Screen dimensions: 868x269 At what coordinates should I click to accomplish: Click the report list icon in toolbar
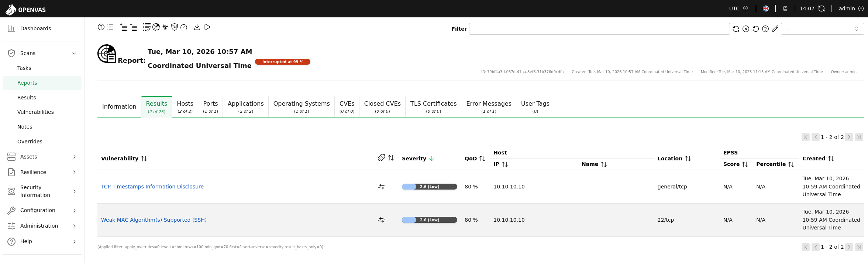tap(110, 27)
